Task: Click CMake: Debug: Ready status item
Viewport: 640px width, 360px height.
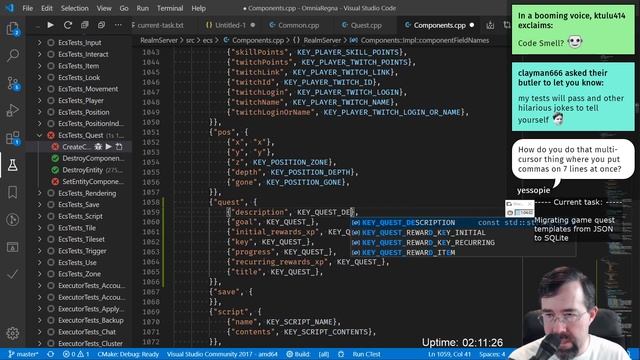Action: tap(128, 354)
